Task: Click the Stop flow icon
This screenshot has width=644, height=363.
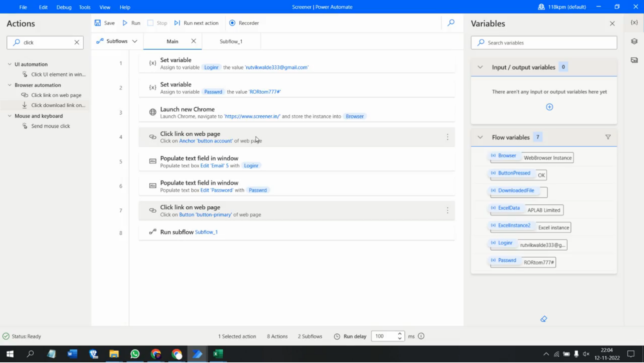Action: [150, 23]
